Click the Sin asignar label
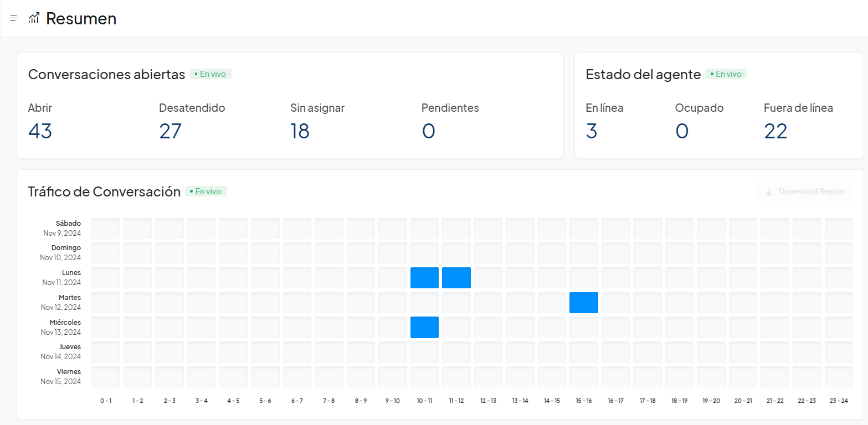This screenshot has width=868, height=425. (x=317, y=108)
